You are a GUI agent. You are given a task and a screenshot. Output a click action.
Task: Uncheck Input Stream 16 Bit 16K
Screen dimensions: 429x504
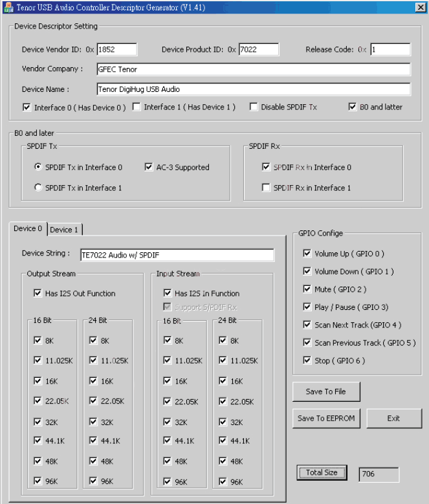coord(168,381)
